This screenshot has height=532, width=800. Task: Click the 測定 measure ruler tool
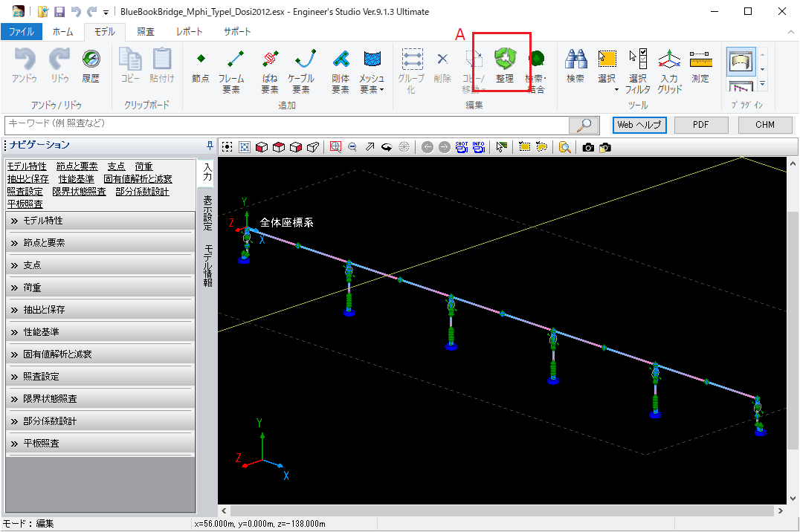pyautogui.click(x=700, y=67)
